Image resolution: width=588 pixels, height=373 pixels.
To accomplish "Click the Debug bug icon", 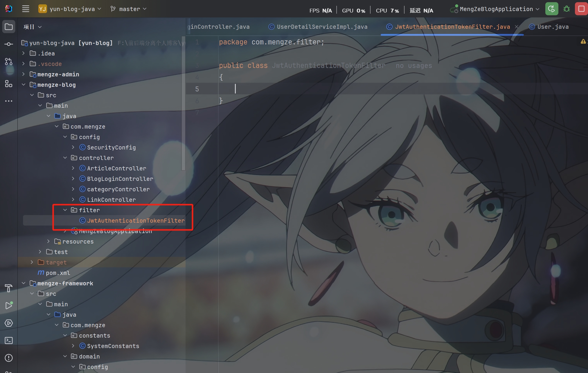I will 567,9.
